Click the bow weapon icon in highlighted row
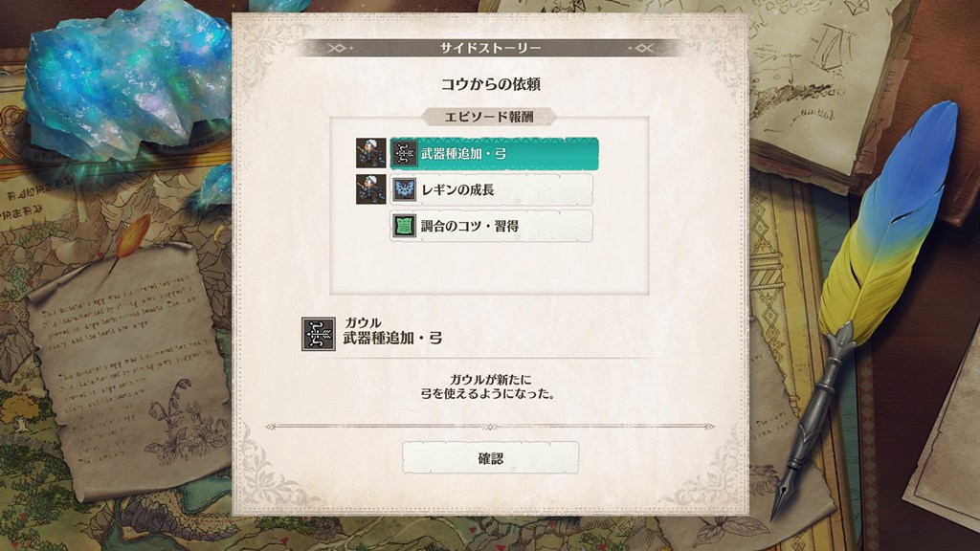The width and height of the screenshot is (980, 551). pyautogui.click(x=404, y=154)
